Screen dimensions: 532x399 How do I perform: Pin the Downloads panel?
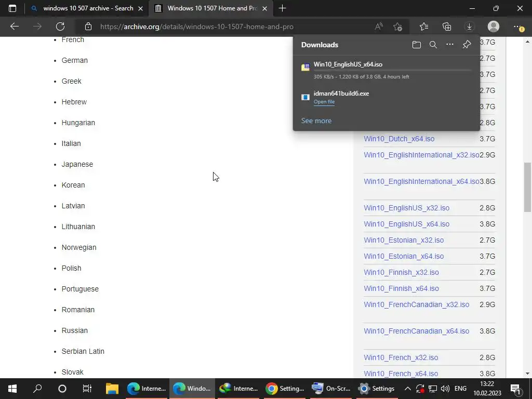[467, 45]
